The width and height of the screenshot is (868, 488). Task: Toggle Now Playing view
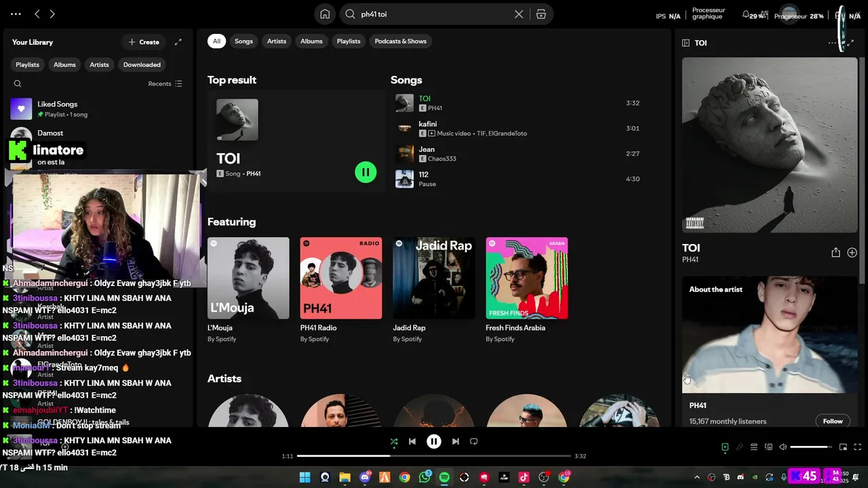725,447
